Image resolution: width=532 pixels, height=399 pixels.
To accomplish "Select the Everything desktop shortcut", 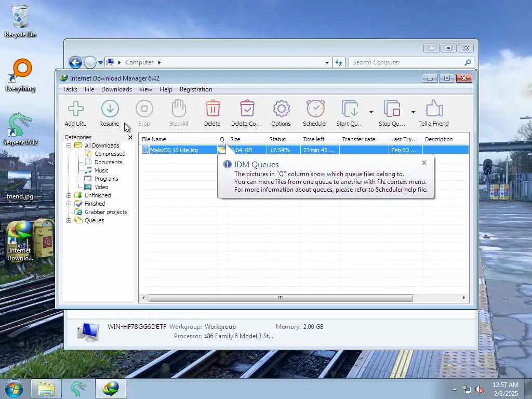I will 20,75.
